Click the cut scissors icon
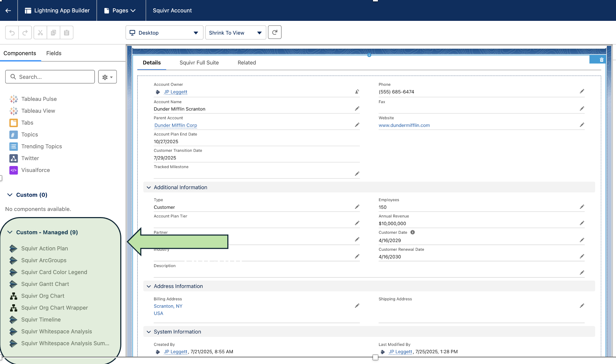Viewport: 616px width, 364px height. [x=40, y=33]
